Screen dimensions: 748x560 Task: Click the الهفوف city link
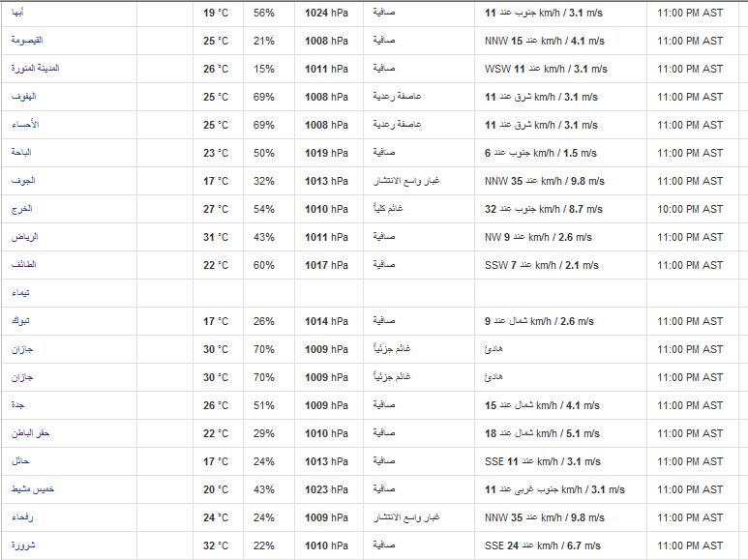[x=24, y=97]
